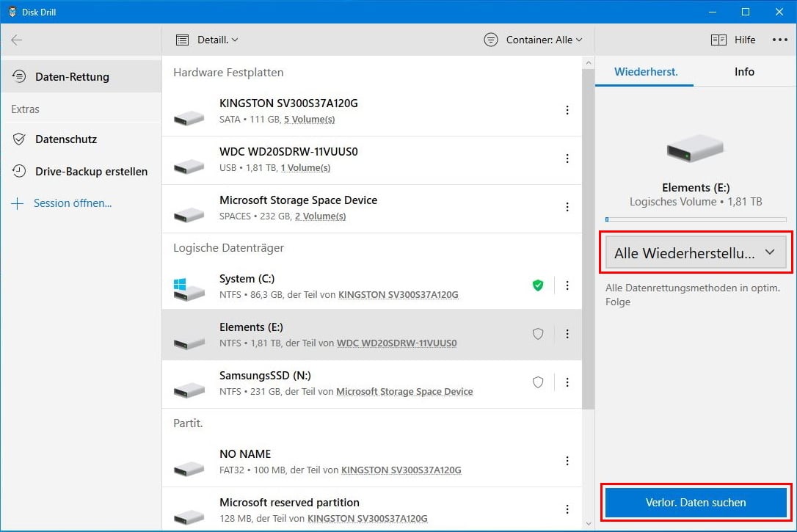Click the container filter circle icon

click(x=490, y=40)
